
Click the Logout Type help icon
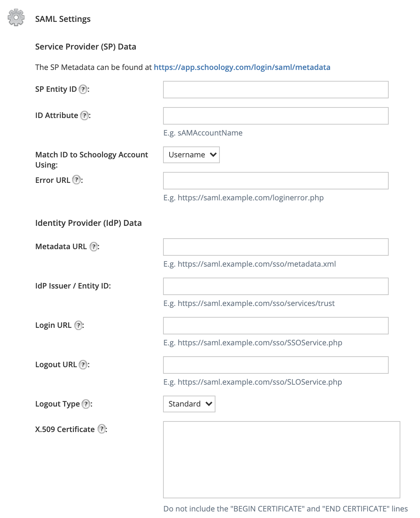pos(86,404)
